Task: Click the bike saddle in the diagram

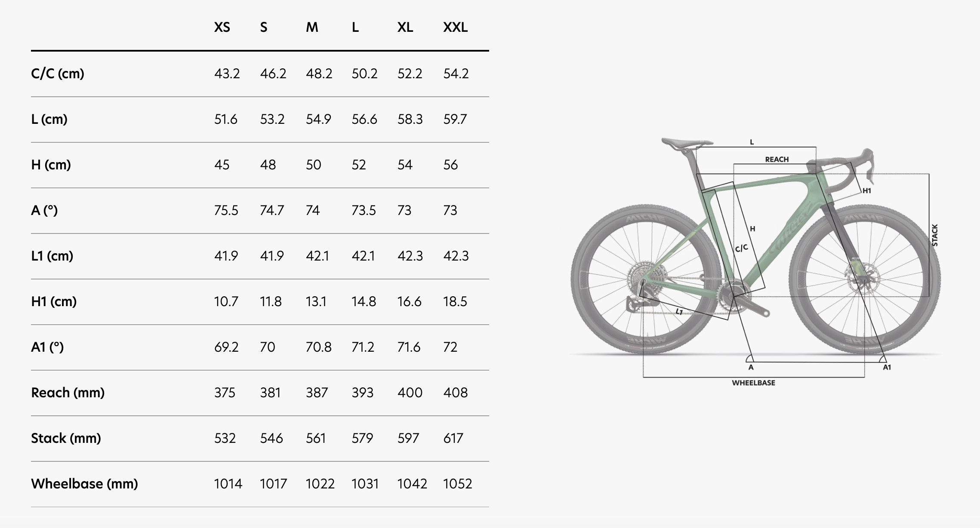Action: click(x=687, y=144)
